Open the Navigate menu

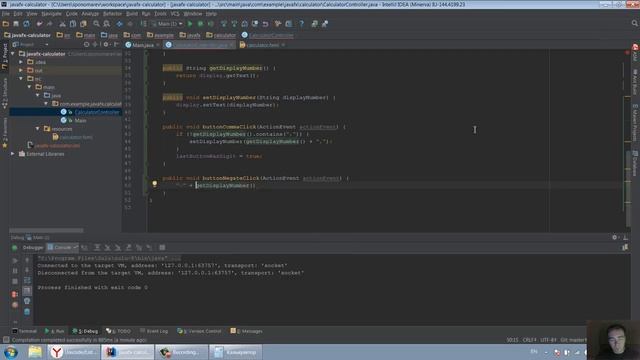coord(51,13)
